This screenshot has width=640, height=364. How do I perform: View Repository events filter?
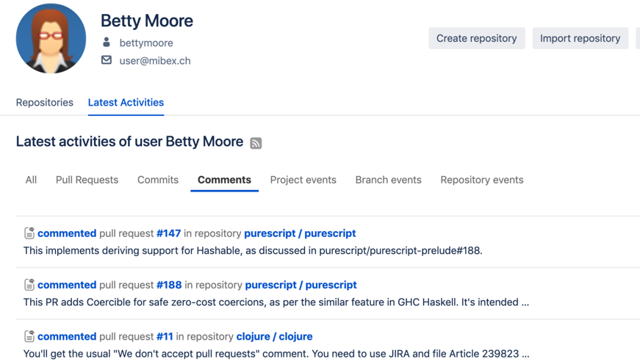(x=482, y=180)
